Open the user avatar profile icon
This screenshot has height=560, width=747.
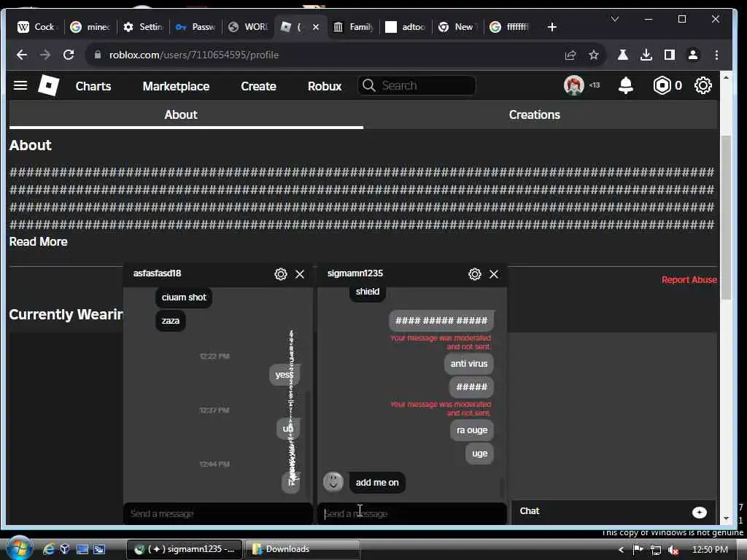pos(573,86)
